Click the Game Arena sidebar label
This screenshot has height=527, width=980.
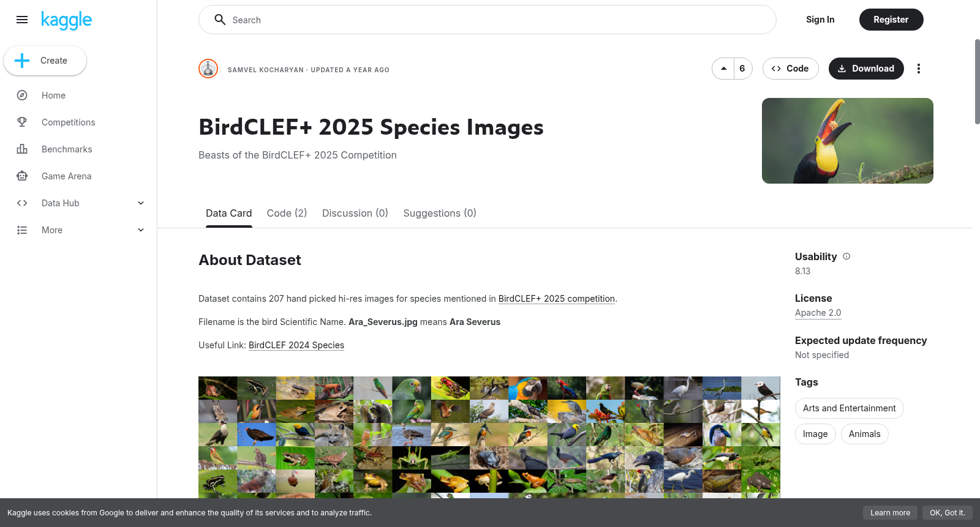[x=67, y=176]
